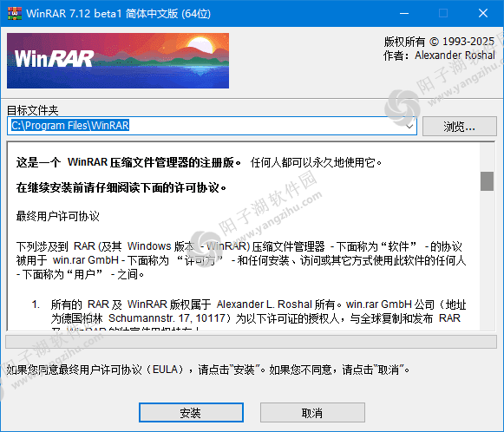Click the 取消 (Cancel) button
This screenshot has width=504, height=432.
pos(312,412)
